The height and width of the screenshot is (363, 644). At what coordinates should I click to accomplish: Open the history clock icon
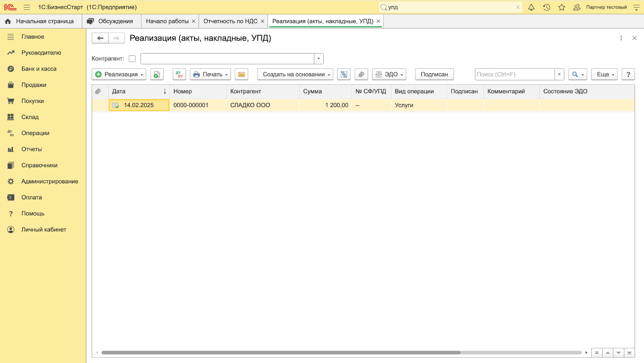(x=547, y=7)
